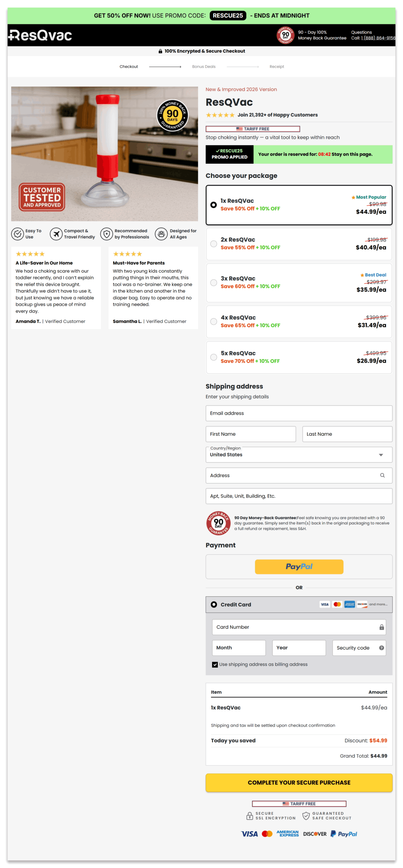Select the 2x ResQVac package option
This screenshot has height=868, width=403.
point(299,244)
